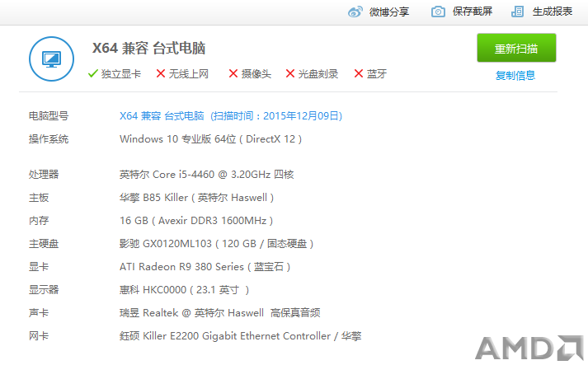
Task: Click the 无线上网 feature label
Action: point(189,74)
